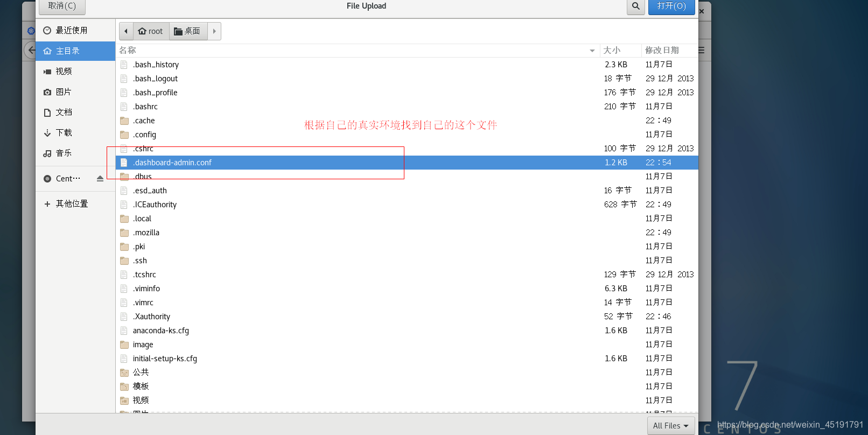
Task: Click the back arrow in path bar
Action: pos(126,31)
